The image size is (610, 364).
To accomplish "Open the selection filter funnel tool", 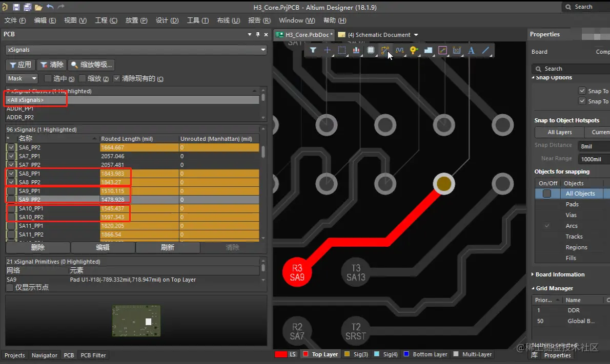I will 313,50.
